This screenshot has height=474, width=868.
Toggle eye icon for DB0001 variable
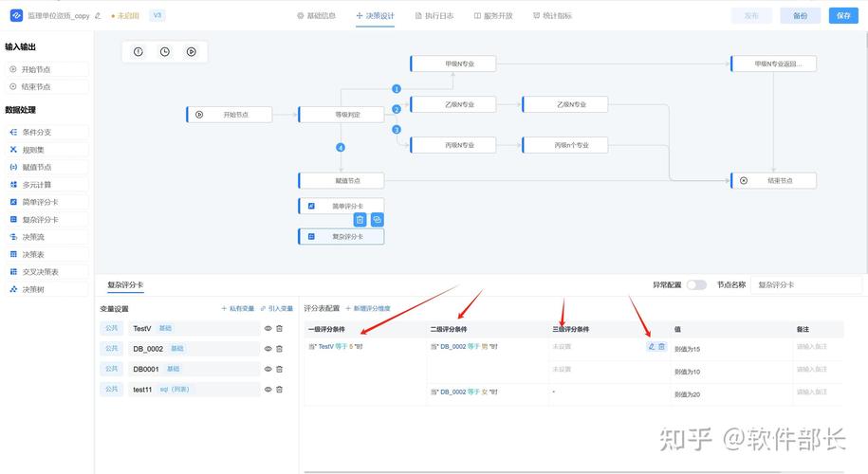(268, 369)
